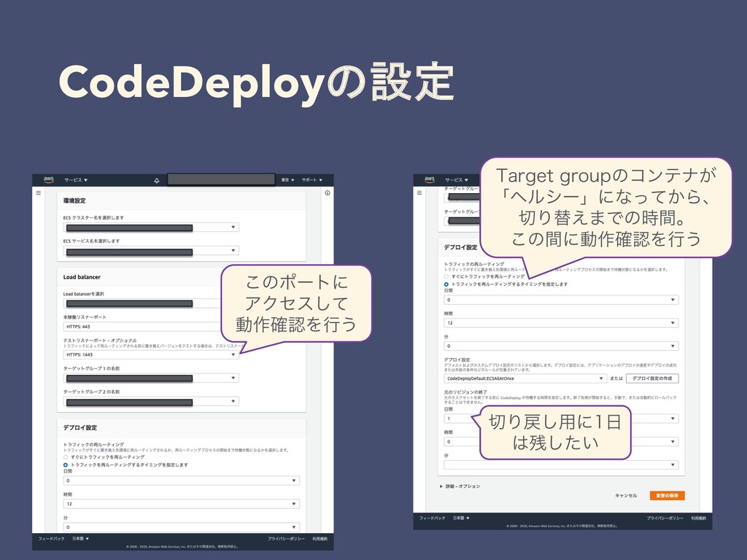Open 分 0 dropdown in left console
This screenshot has height=560, width=747.
click(x=181, y=527)
